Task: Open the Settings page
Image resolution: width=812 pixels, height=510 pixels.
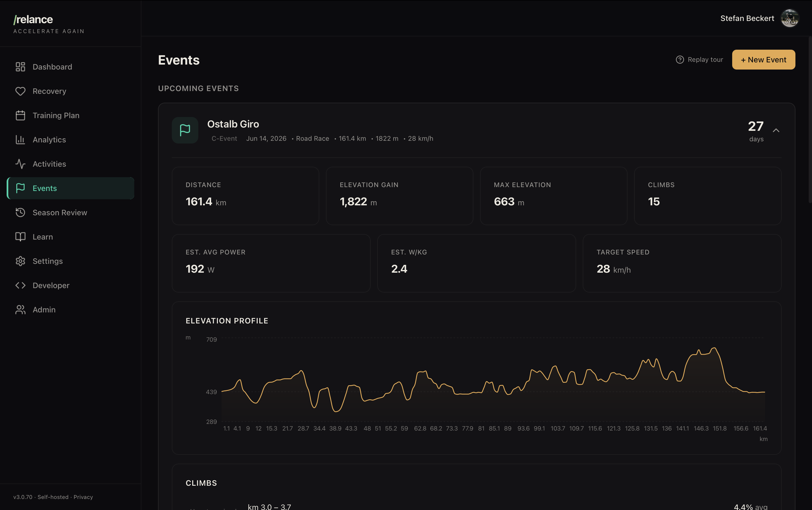Action: click(x=70, y=261)
